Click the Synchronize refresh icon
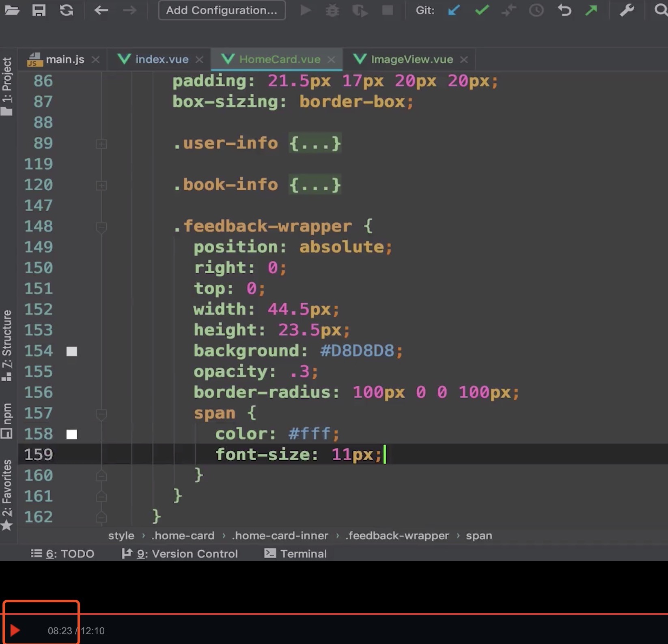The height and width of the screenshot is (644, 668). click(67, 10)
